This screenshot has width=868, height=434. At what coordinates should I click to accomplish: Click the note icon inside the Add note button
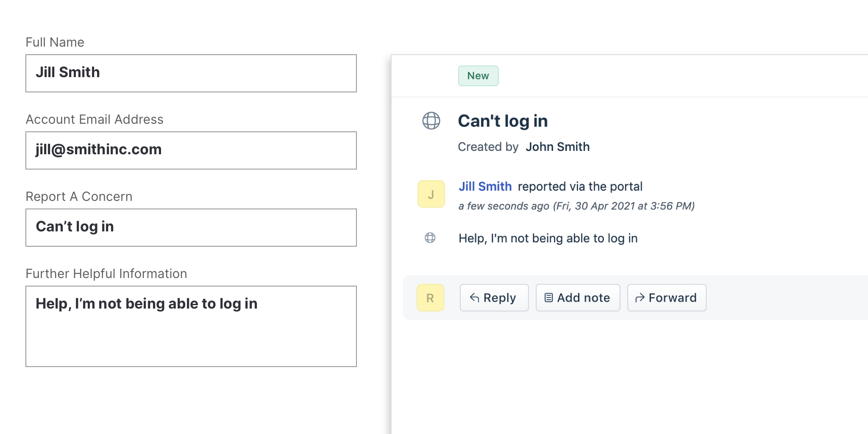coord(549,297)
